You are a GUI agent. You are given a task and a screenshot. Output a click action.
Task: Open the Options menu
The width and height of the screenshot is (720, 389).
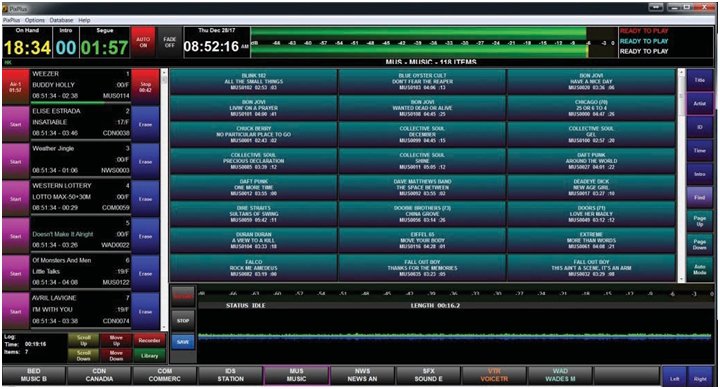[34, 20]
